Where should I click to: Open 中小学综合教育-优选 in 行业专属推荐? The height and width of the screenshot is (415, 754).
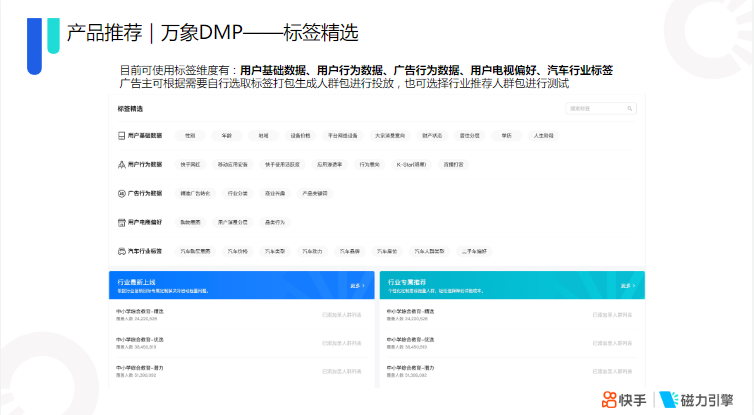click(x=410, y=340)
